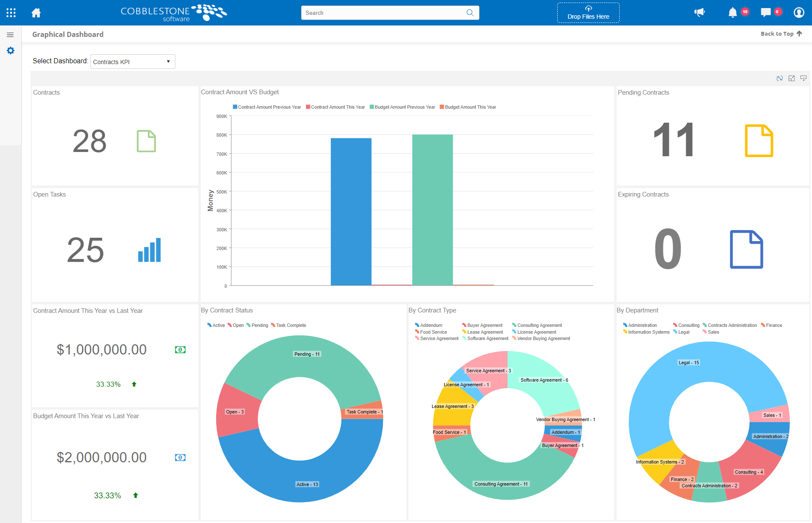
Task: Click the yellow Pending Contracts document icon
Action: click(x=759, y=141)
